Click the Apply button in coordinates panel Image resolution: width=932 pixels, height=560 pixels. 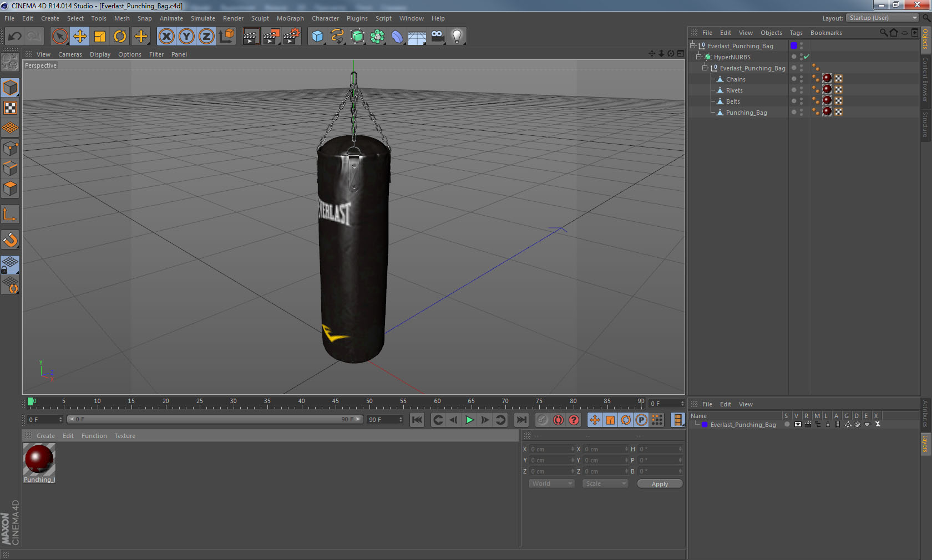[x=660, y=484]
